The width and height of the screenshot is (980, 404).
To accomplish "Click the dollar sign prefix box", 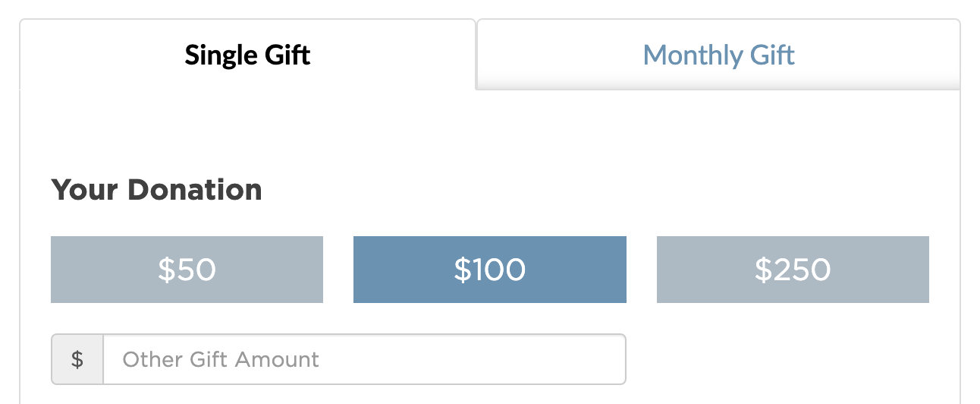I will (77, 359).
